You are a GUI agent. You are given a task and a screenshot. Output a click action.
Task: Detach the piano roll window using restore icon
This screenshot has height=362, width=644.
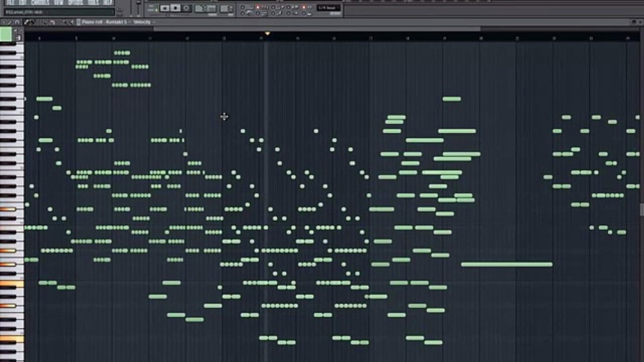[x=634, y=22]
